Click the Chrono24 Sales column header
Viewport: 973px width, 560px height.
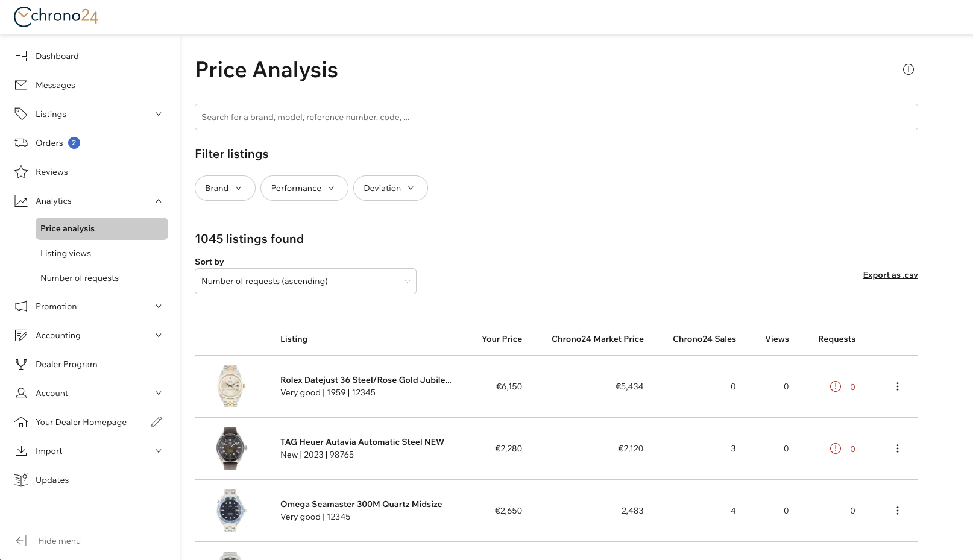pyautogui.click(x=704, y=339)
